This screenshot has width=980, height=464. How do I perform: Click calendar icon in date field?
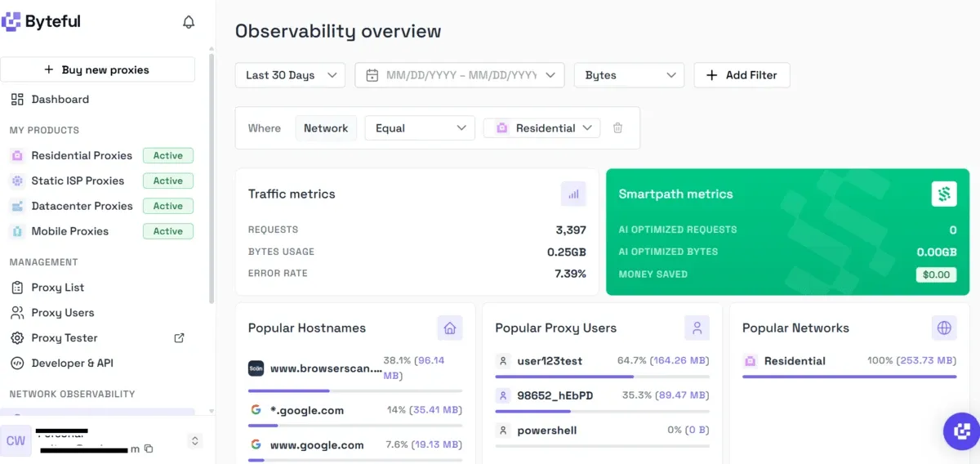(372, 75)
